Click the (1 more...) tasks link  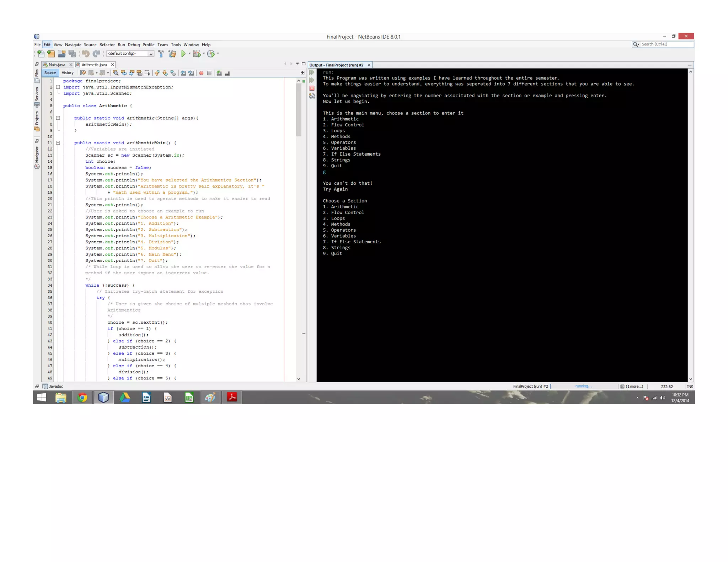pyautogui.click(x=634, y=387)
